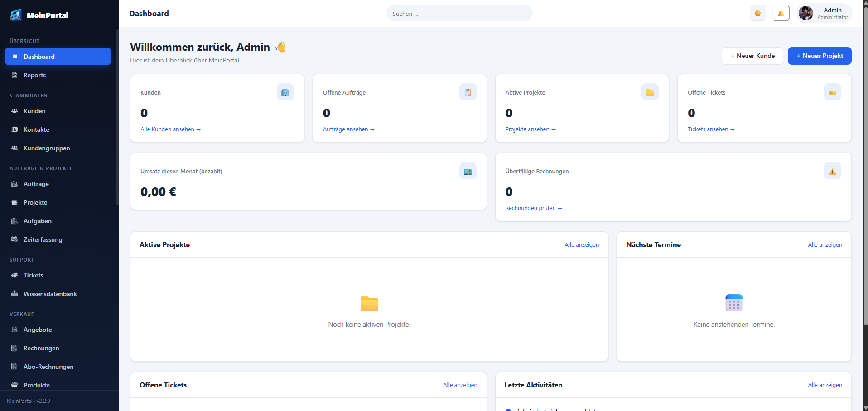Screen dimensions: 868x411
Task: Toggle the sun theme switch icon
Action: coord(757,14)
